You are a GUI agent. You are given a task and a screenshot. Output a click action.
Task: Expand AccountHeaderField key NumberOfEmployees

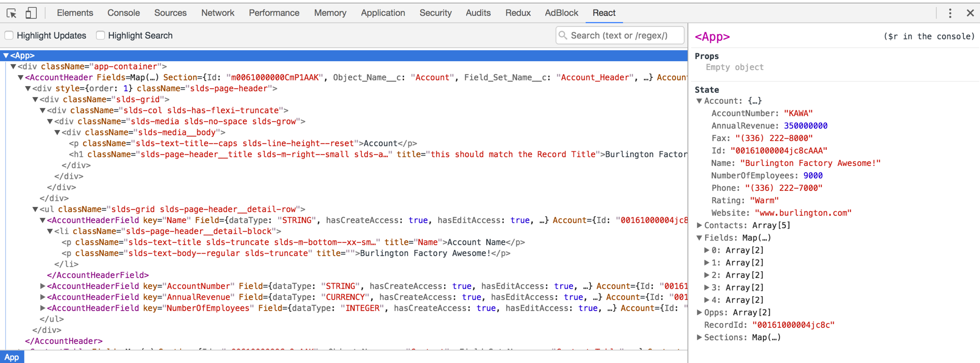click(42, 308)
